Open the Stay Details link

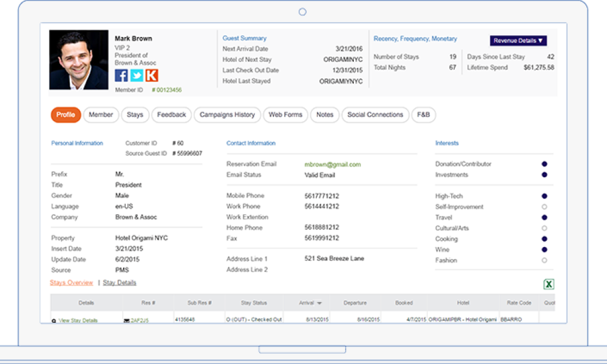point(120,283)
